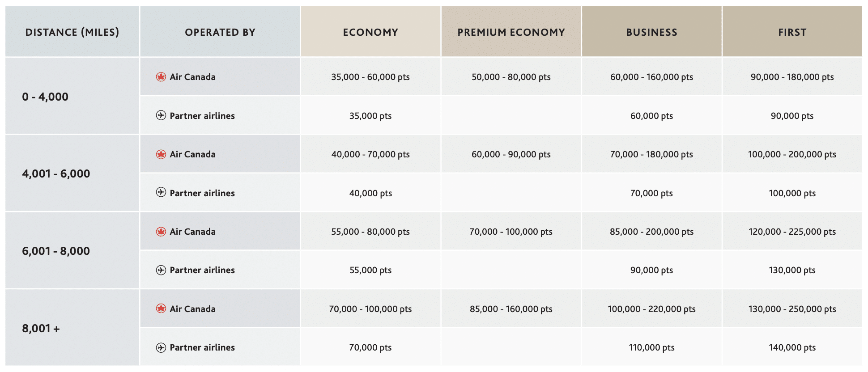Click the Business column header

click(651, 32)
